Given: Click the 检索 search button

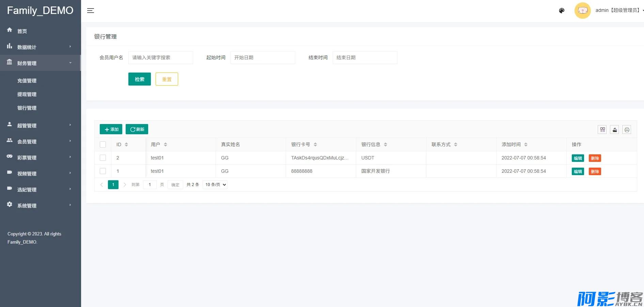Looking at the screenshot, I should 139,79.
